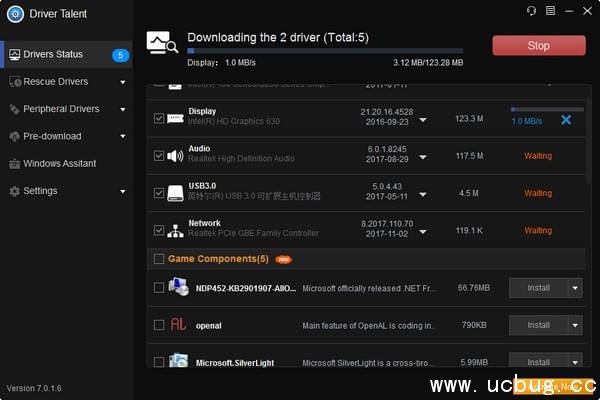Open the USB3.0 driver version dropdown
This screenshot has width=600, height=400.
[x=423, y=194]
